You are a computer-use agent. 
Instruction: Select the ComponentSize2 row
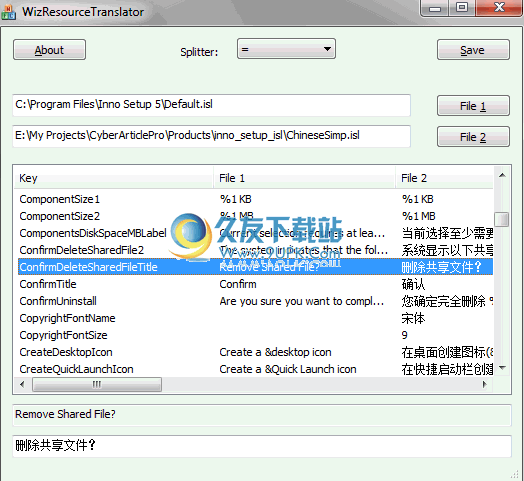pos(255,216)
